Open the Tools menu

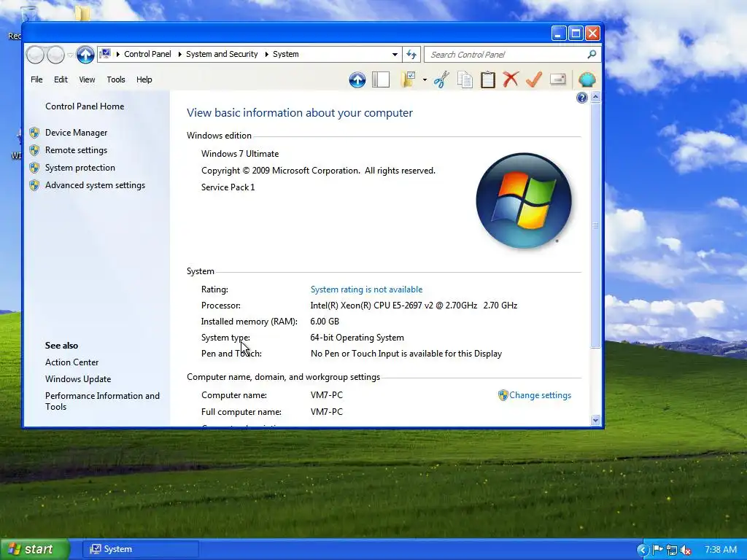pyautogui.click(x=116, y=79)
